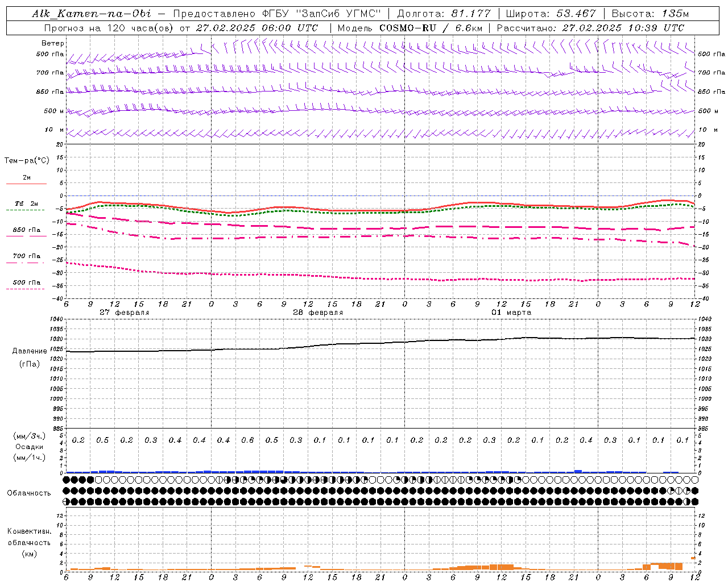Click the Рассчитано: 27.02.2025 10:39 UTC timestamp
Screen dimensions: 728x582
coord(590,28)
